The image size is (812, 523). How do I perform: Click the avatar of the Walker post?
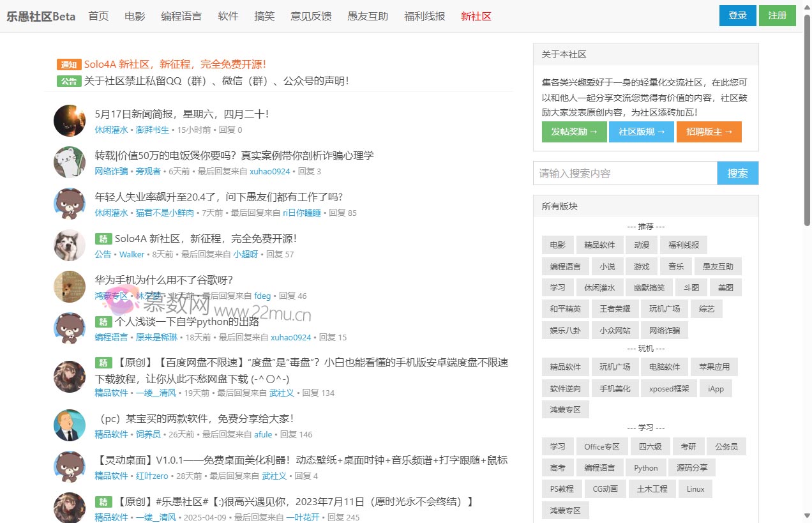69,245
